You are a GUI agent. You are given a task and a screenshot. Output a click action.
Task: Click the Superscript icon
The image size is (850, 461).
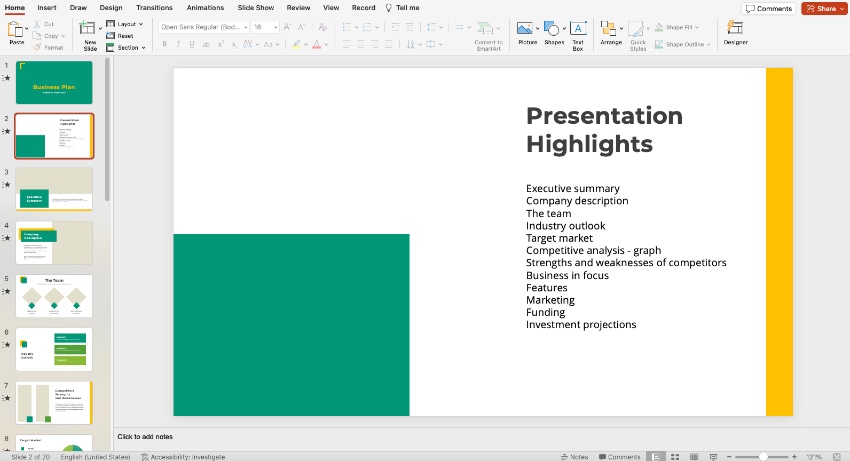click(221, 44)
